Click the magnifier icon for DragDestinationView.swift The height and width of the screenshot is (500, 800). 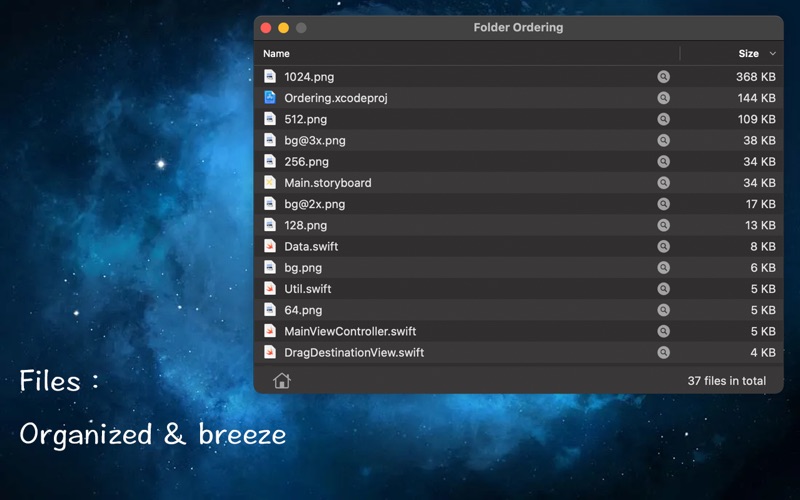663,353
